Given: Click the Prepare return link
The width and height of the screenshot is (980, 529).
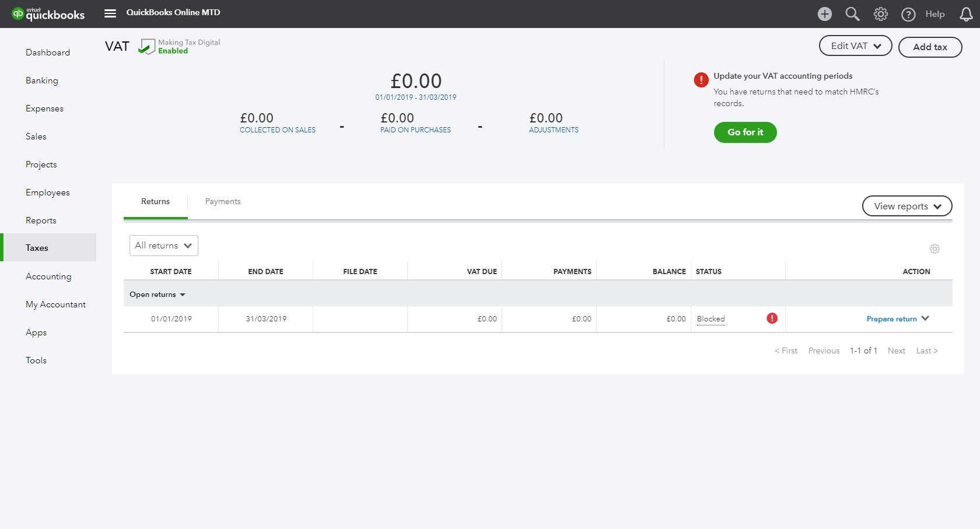Looking at the screenshot, I should coord(892,319).
